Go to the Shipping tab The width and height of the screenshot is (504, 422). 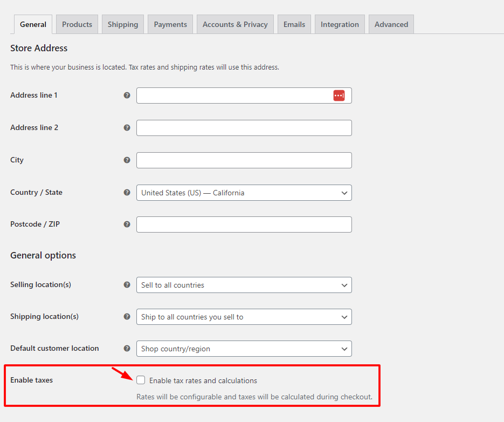point(123,24)
